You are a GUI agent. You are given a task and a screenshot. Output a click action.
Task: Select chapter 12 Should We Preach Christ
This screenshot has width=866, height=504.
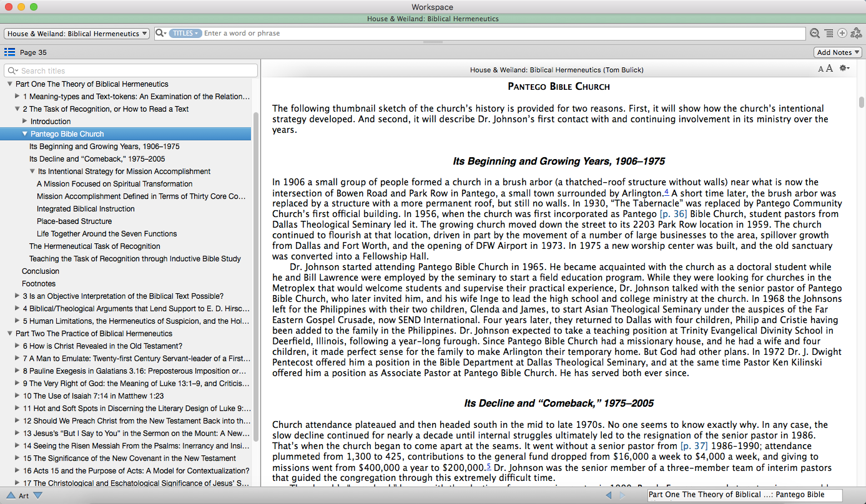pyautogui.click(x=137, y=421)
